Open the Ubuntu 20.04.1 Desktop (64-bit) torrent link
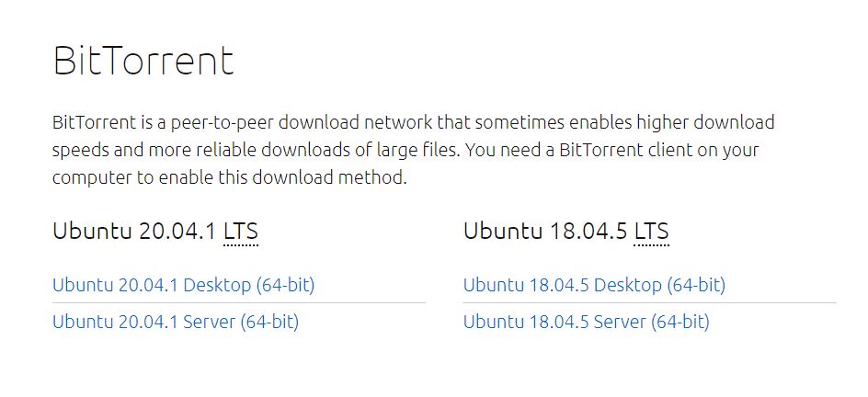868x397 pixels. coord(183,285)
